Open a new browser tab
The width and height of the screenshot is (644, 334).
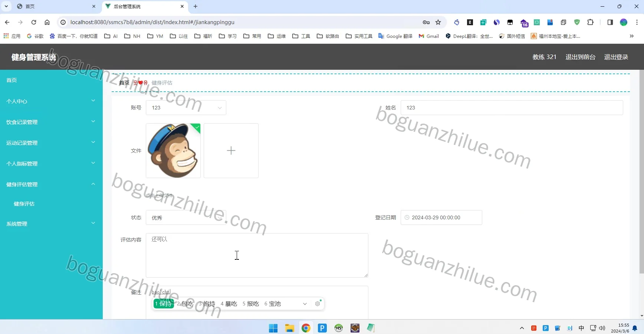[x=195, y=6]
